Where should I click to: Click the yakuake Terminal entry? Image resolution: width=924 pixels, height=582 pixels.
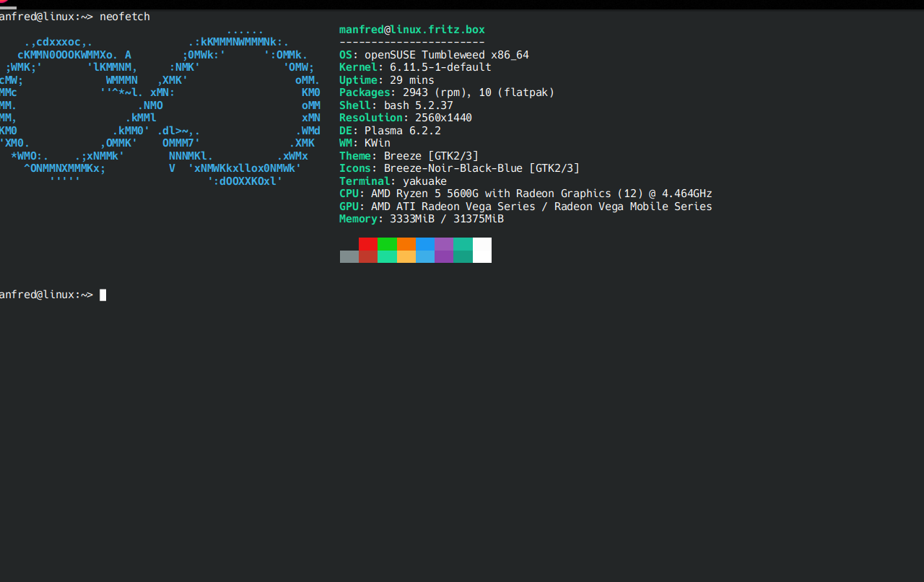click(424, 181)
